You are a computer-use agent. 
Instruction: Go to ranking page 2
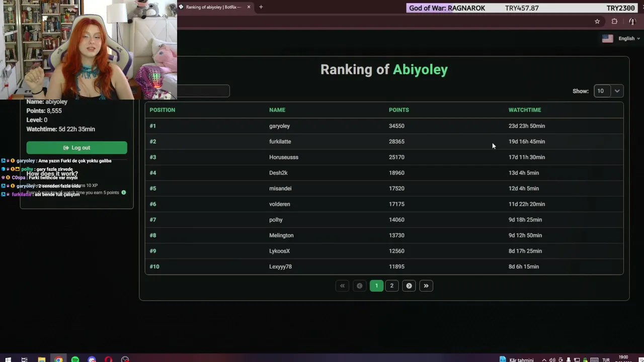[391, 286]
